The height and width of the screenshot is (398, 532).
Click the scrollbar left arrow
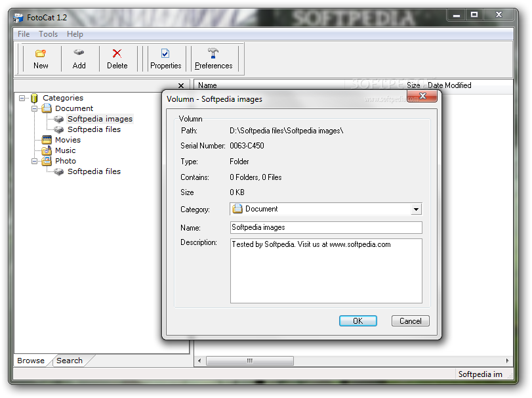coord(199,361)
